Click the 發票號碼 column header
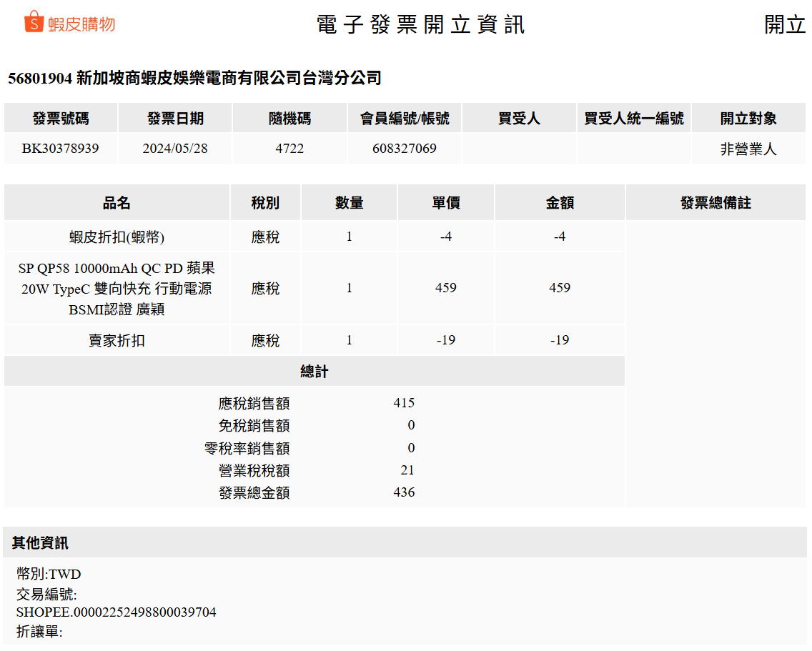Screen dimensions: 812x651 [x=61, y=119]
